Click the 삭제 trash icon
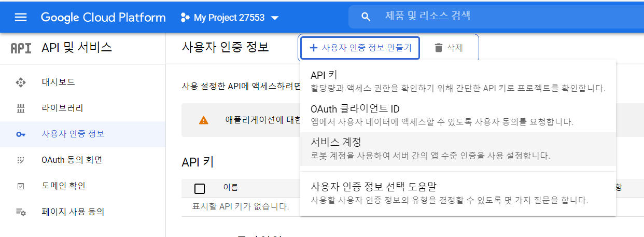The image size is (644, 237). point(439,48)
